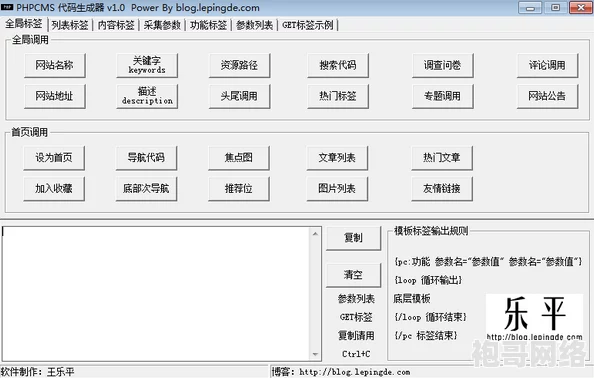Click the 调查问卷 button

[442, 65]
